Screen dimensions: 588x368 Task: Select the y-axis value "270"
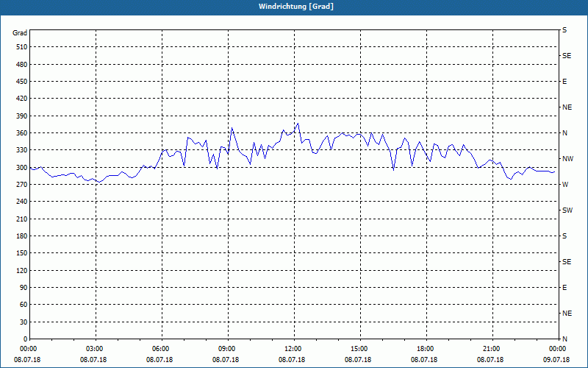click(x=22, y=185)
